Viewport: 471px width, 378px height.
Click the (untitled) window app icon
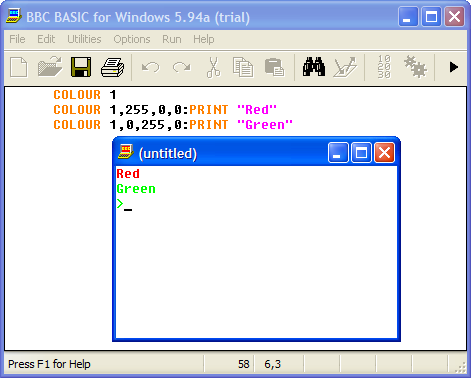pyautogui.click(x=126, y=152)
